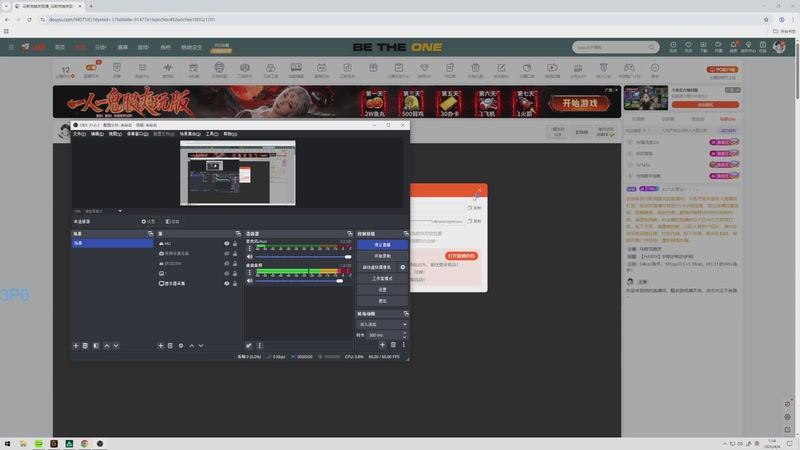Pop out the Controls dock
The image size is (800, 450).
406,234
